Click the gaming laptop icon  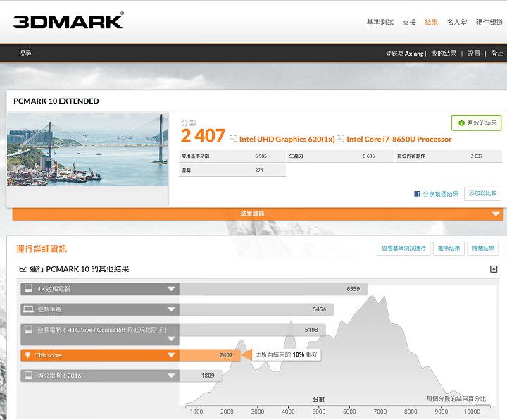pos(28,309)
